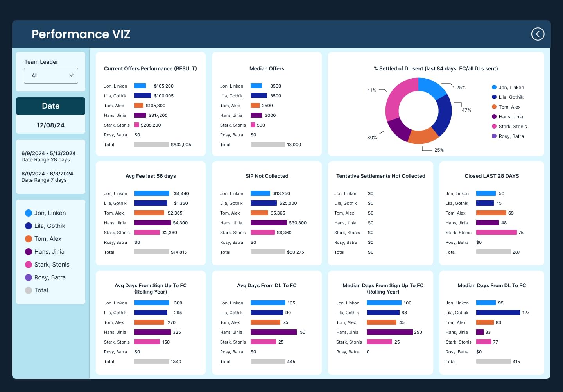Click the dropdown chevron beside All
The width and height of the screenshot is (563, 392).
pyautogui.click(x=71, y=75)
